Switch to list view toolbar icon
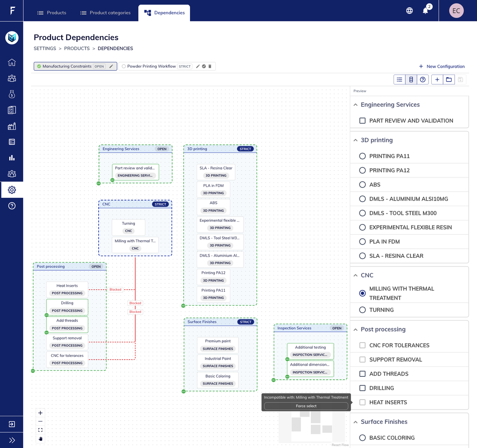Image resolution: width=477 pixels, height=448 pixels. pyautogui.click(x=399, y=80)
